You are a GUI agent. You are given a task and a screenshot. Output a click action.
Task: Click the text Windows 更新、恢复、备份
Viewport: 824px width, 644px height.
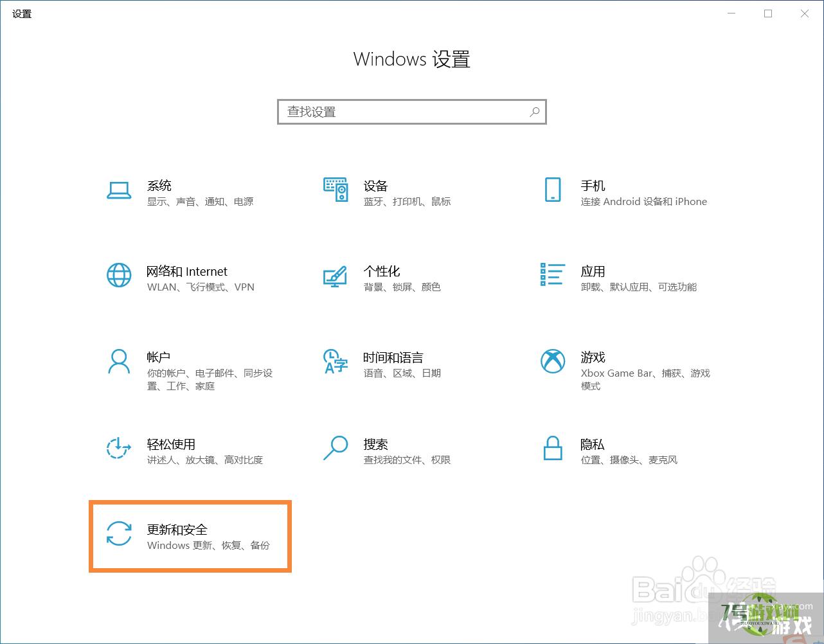(x=209, y=546)
